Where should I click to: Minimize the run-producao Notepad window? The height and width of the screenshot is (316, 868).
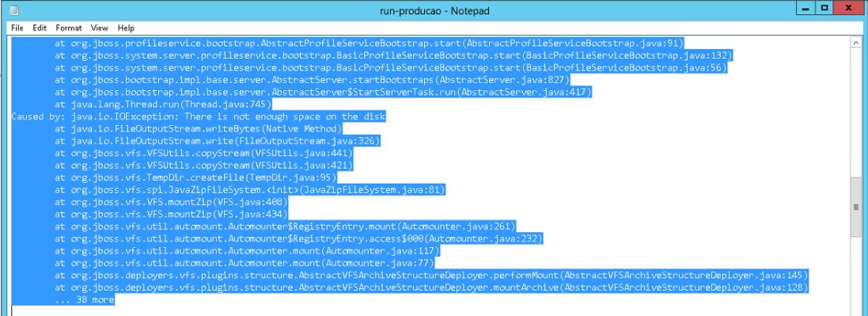coord(805,9)
